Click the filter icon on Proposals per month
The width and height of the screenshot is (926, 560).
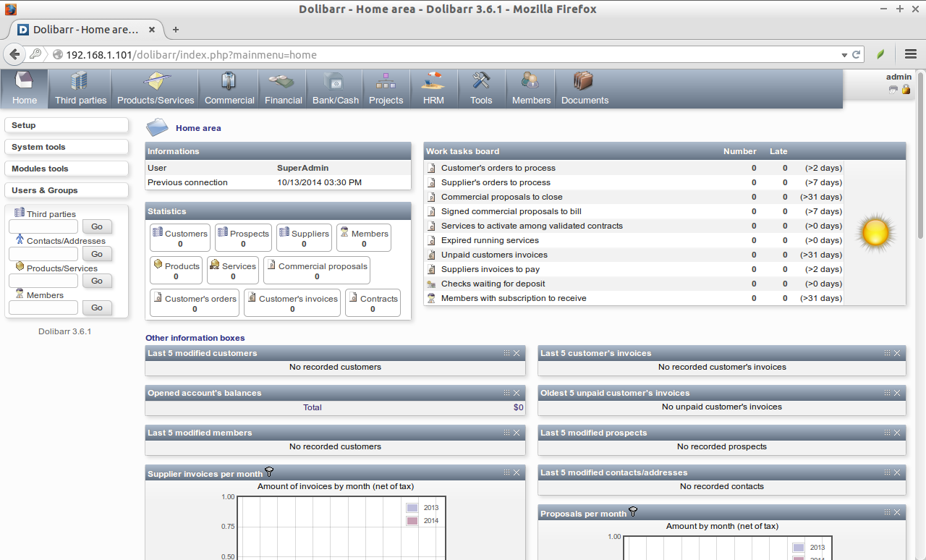pos(633,512)
